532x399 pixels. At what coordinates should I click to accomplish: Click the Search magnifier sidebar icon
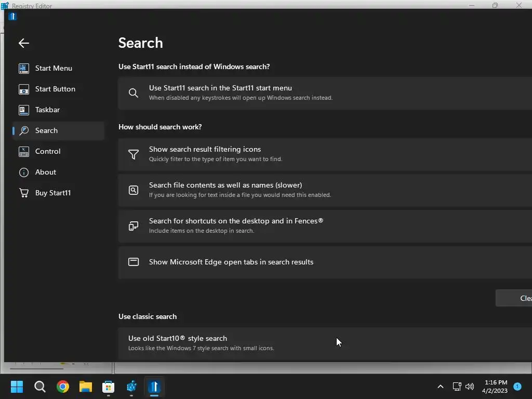coord(24,130)
